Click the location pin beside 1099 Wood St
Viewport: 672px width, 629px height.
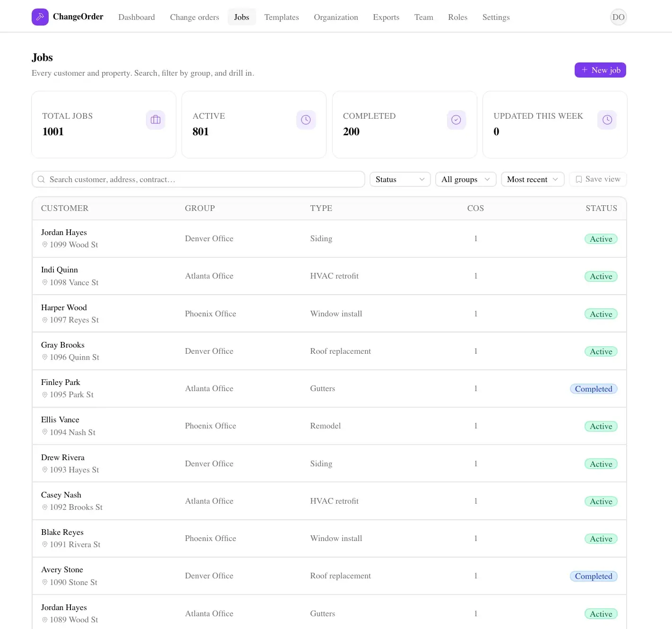(x=45, y=245)
